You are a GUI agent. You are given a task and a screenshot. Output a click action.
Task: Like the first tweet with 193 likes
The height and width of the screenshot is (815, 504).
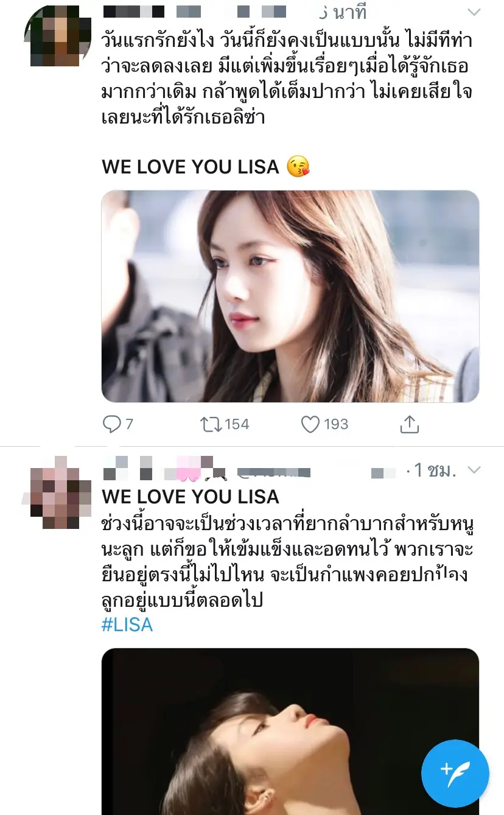(310, 424)
